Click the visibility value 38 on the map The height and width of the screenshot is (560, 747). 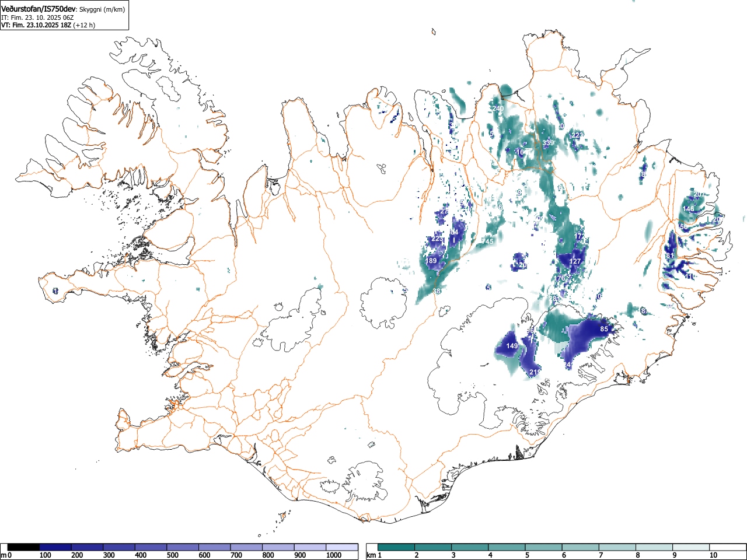(x=437, y=291)
